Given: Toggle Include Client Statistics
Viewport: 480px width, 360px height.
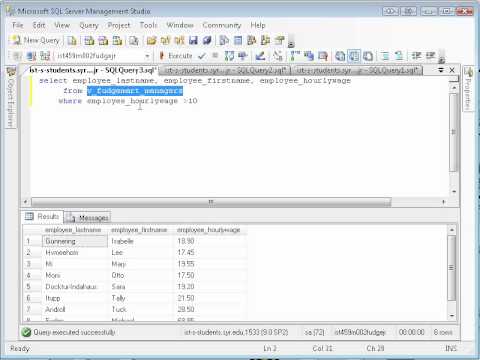Looking at the screenshot, I should pos(309,56).
